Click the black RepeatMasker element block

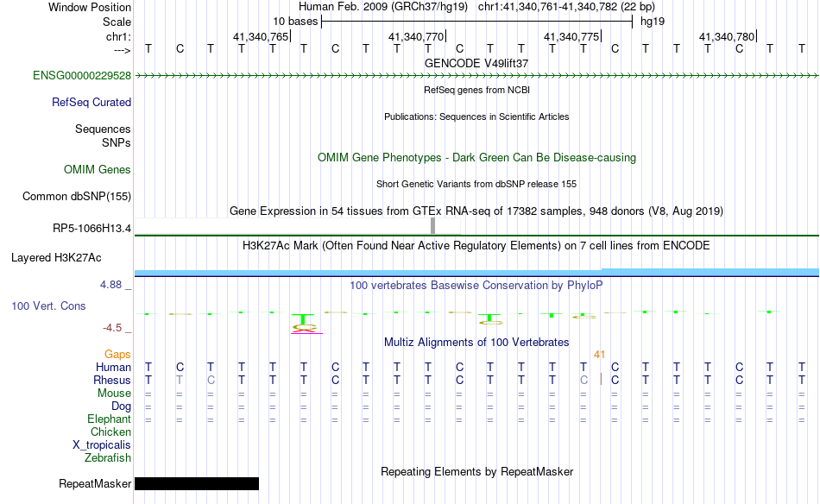197,483
